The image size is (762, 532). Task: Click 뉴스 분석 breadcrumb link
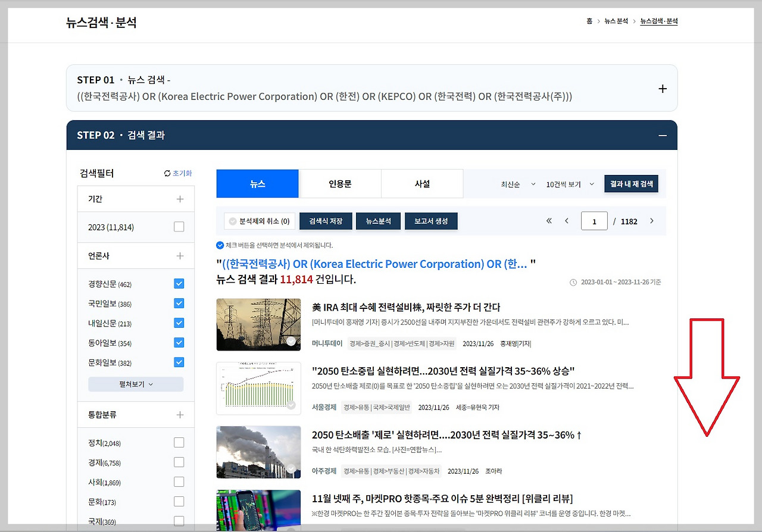coord(616,21)
